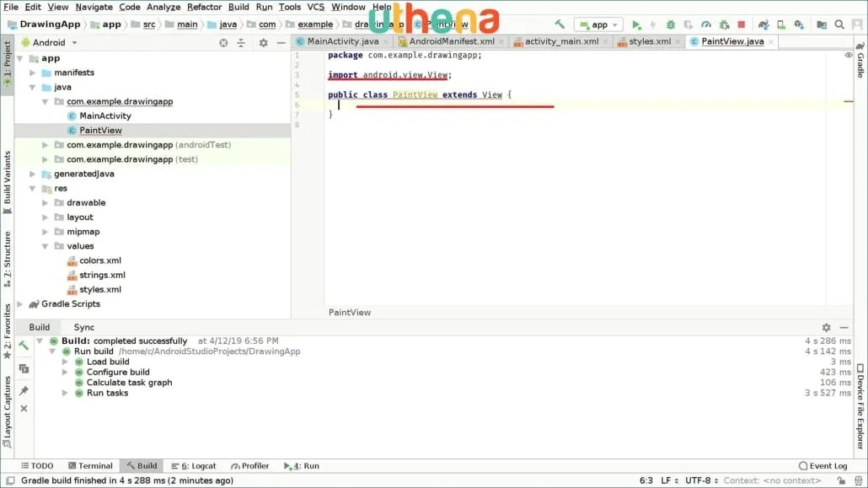Sync project with Gradle files icon
Image resolution: width=868 pixels, height=488 pixels.
click(x=764, y=24)
